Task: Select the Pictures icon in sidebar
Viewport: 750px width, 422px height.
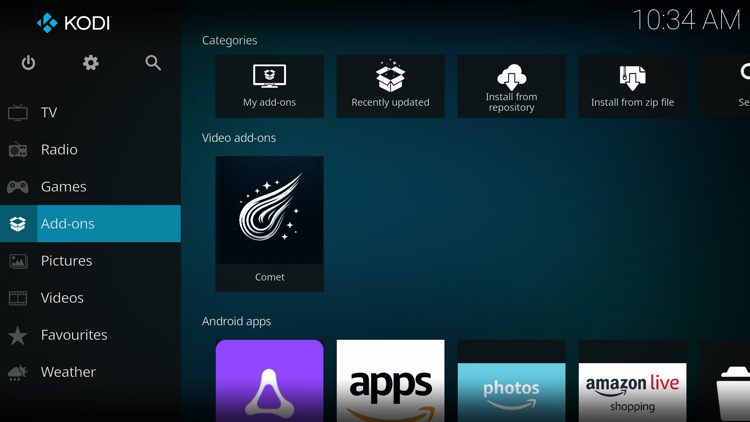Action: [18, 261]
